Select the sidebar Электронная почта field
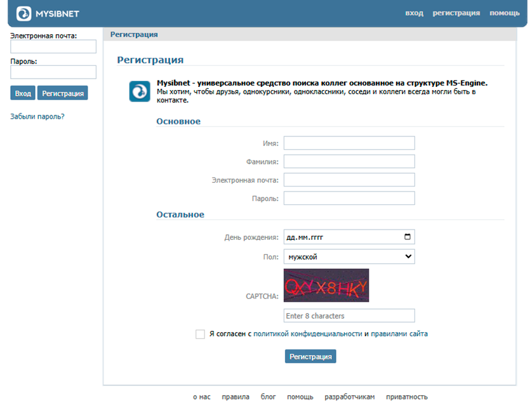 (53, 47)
